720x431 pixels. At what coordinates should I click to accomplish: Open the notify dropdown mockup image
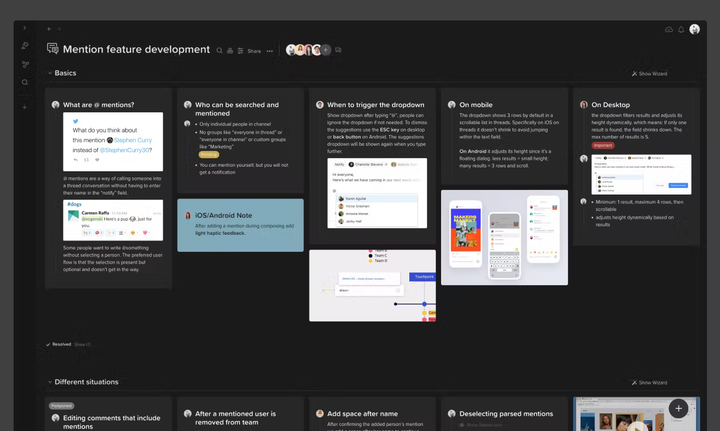point(377,193)
